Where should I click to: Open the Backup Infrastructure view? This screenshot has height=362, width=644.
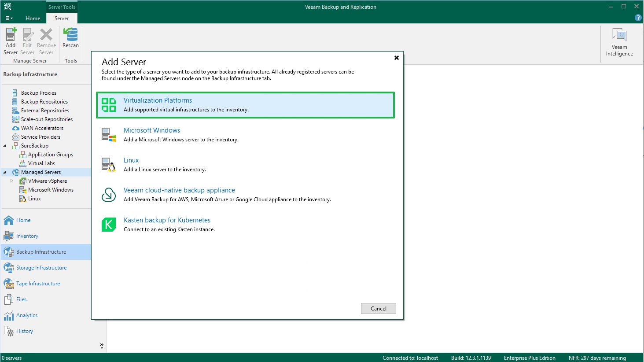pyautogui.click(x=46, y=252)
